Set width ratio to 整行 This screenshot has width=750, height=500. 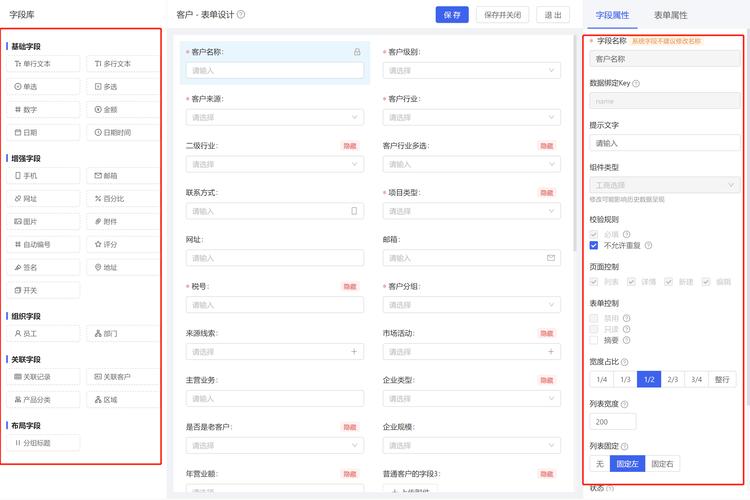tap(722, 379)
